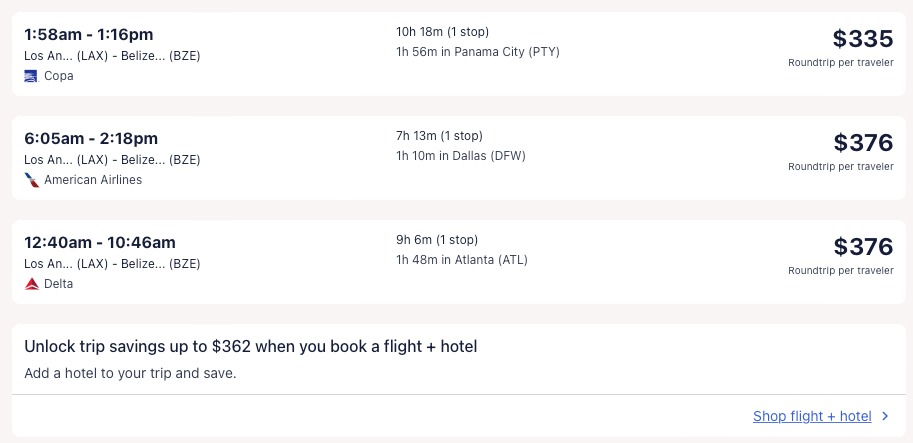This screenshot has width=913, height=443.
Task: Select the 6:05am - 2:18pm flight card
Action: (x=91, y=138)
